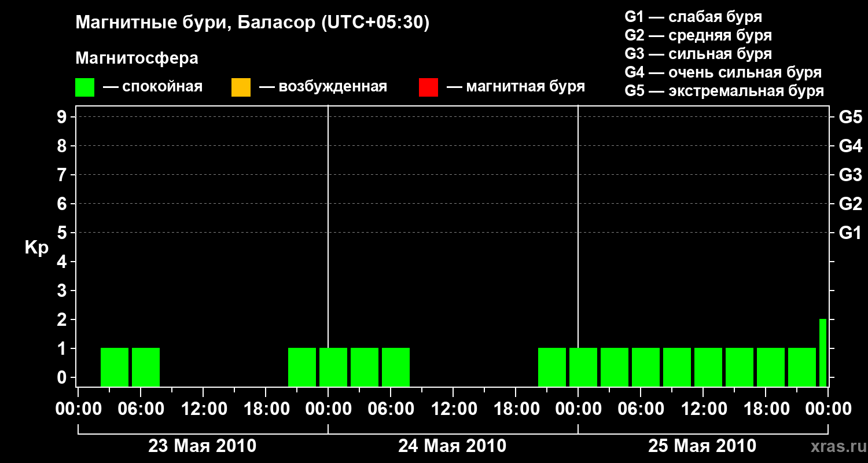Click the tall Kp 2 bar ending 25 May
868x463 pixels.
coord(823,352)
